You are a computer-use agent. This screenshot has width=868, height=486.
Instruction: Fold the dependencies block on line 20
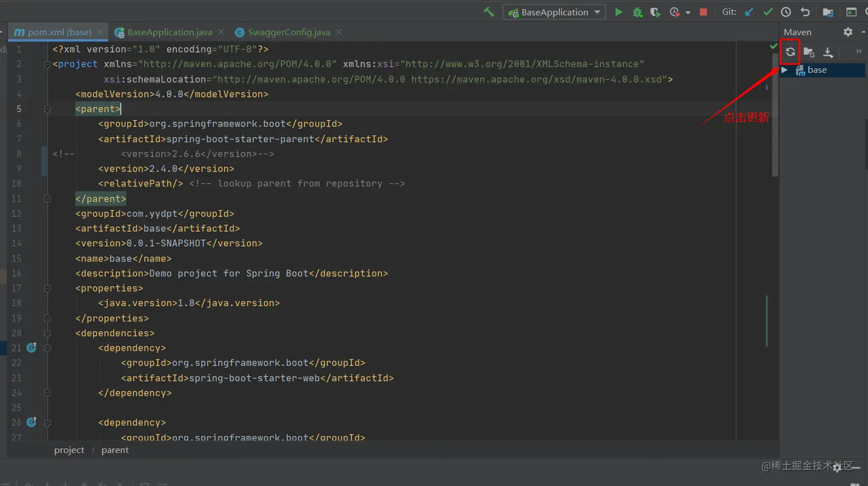pos(48,333)
